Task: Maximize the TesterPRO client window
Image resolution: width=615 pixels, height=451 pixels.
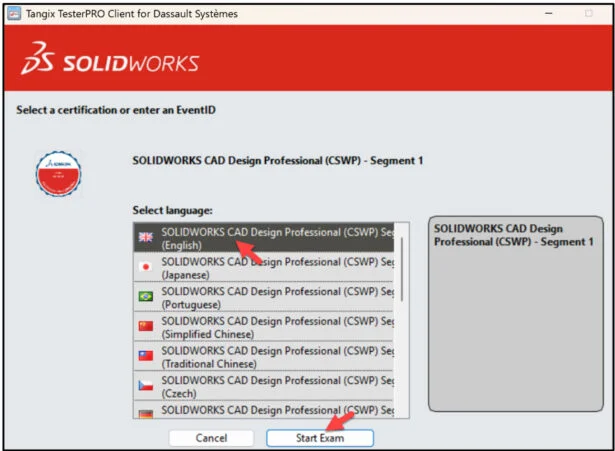Action: coord(547,14)
